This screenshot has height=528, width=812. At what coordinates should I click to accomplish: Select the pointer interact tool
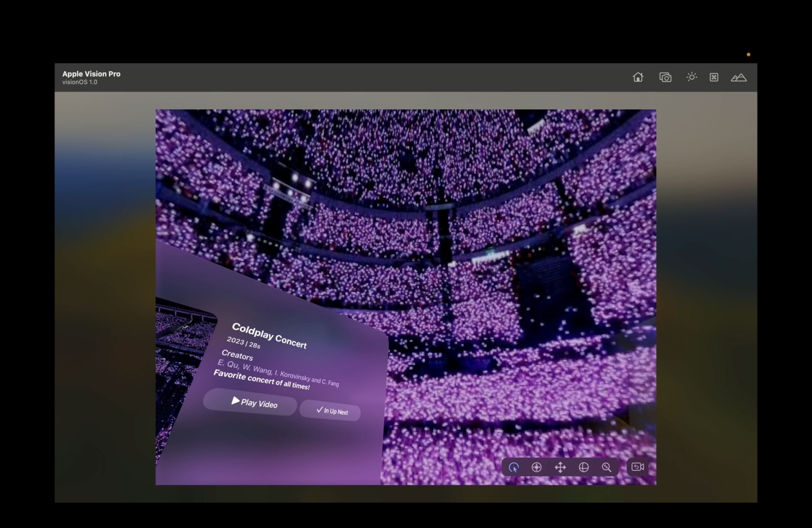tap(514, 467)
